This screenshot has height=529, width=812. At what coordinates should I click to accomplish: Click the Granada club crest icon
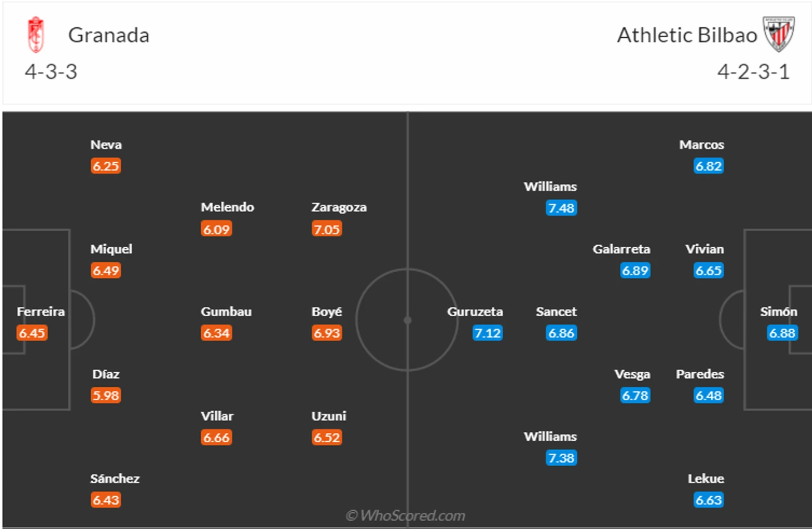coord(36,34)
